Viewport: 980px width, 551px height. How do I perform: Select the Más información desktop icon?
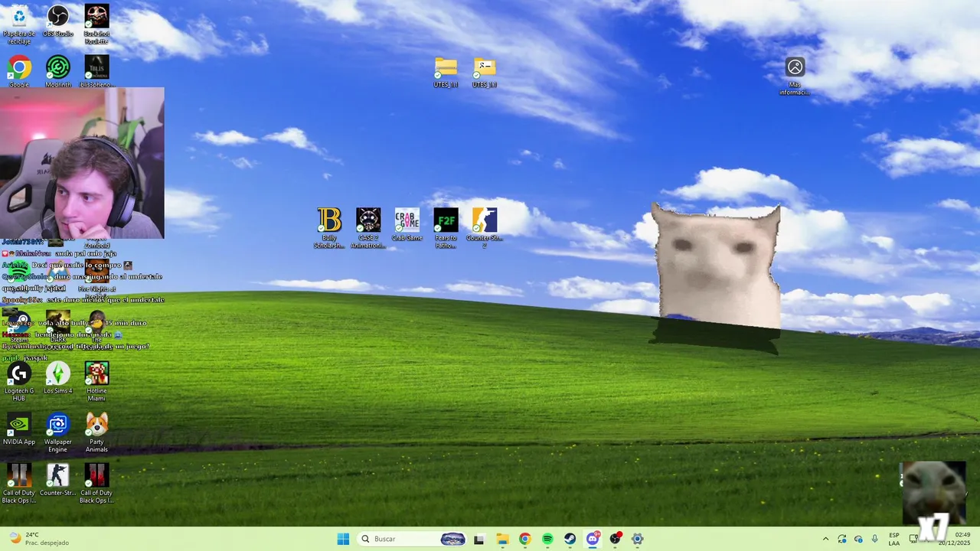coord(795,76)
